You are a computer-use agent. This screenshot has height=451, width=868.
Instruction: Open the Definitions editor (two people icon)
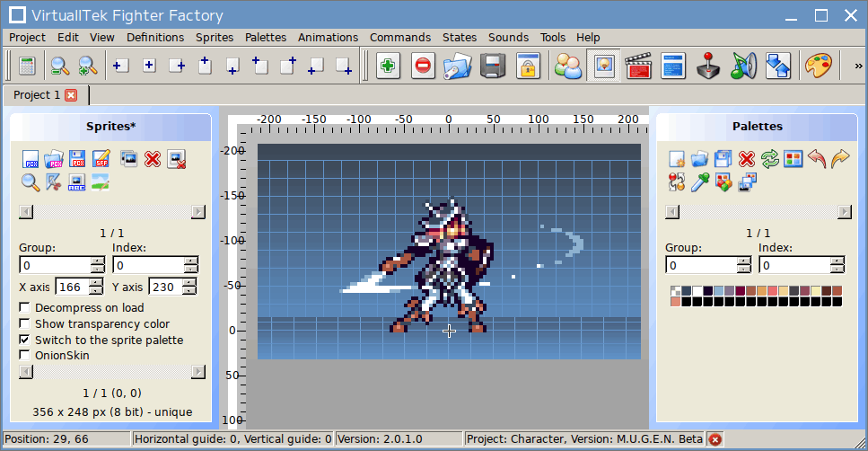(x=568, y=66)
